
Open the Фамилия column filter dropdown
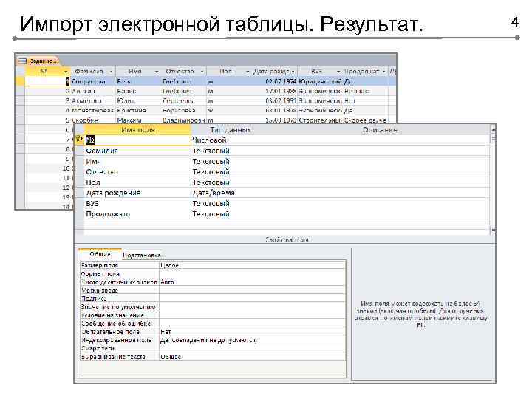(x=111, y=72)
